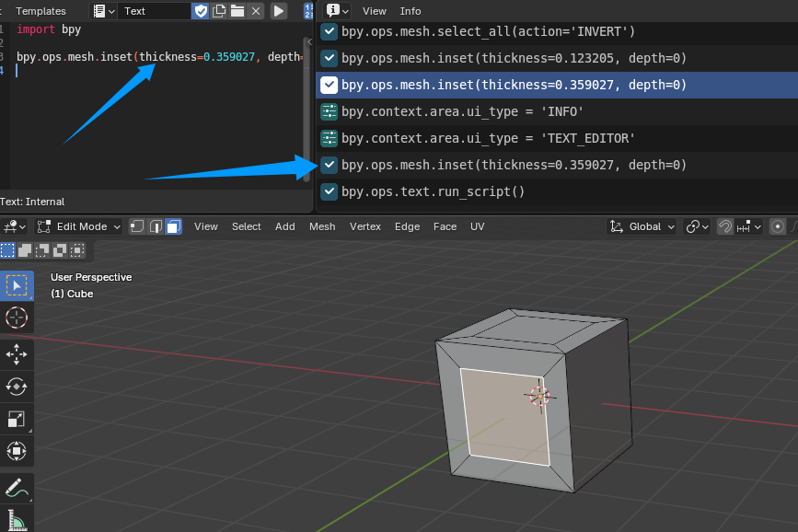This screenshot has height=532, width=798.
Task: Toggle proportional editing
Action: (x=777, y=226)
